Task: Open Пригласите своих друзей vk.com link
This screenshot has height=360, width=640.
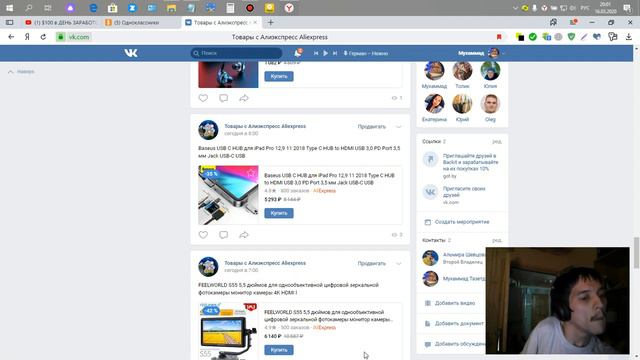Action: tap(464, 192)
